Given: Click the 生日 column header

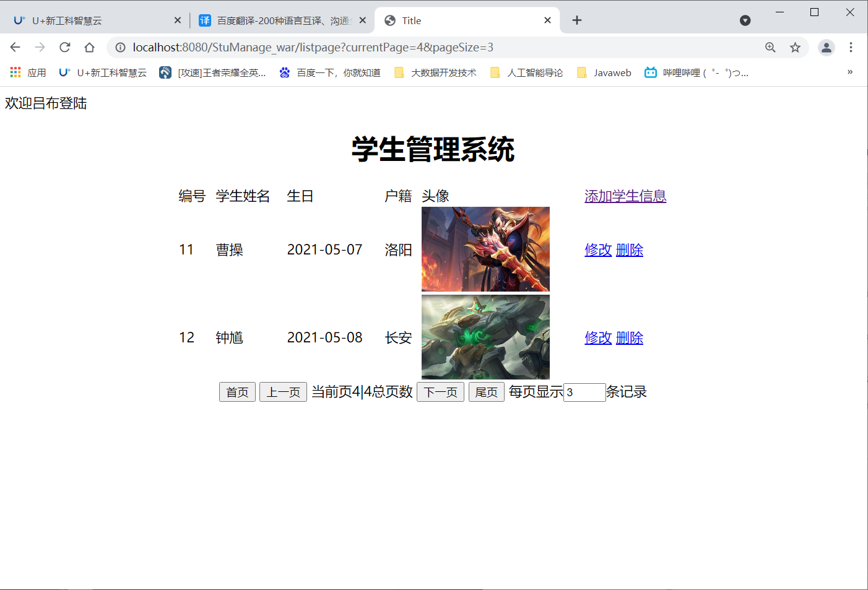Looking at the screenshot, I should coord(300,196).
